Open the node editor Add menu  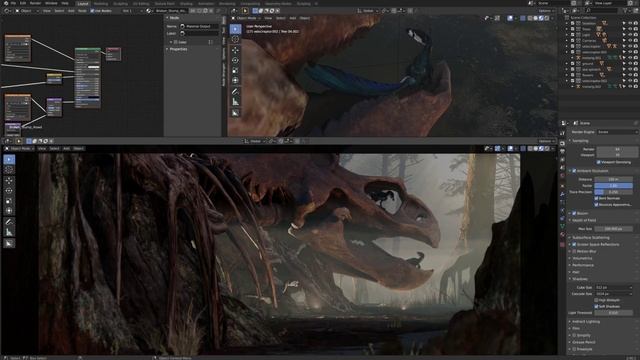(x=71, y=11)
